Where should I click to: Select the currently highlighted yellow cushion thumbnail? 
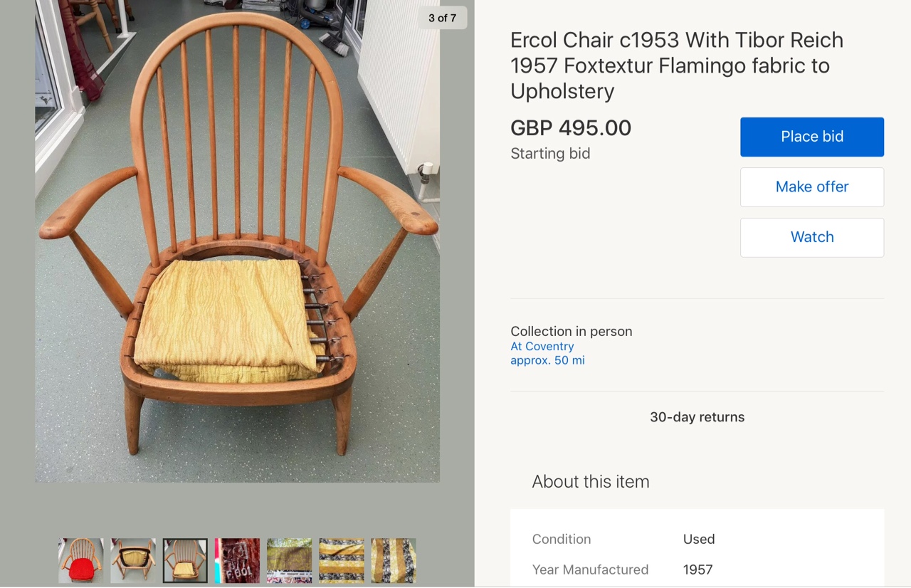tap(185, 560)
